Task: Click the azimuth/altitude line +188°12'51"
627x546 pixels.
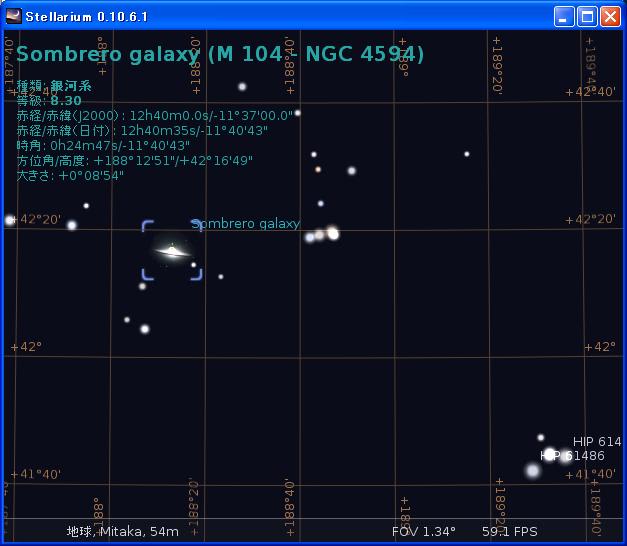Action: click(135, 161)
